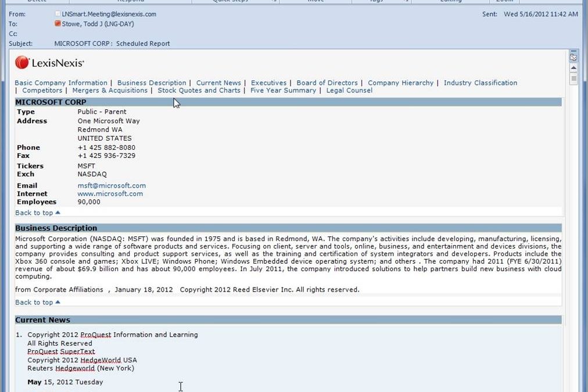Open the Basic Company Information link
Viewport: 588px width, 392px height.
[x=61, y=83]
